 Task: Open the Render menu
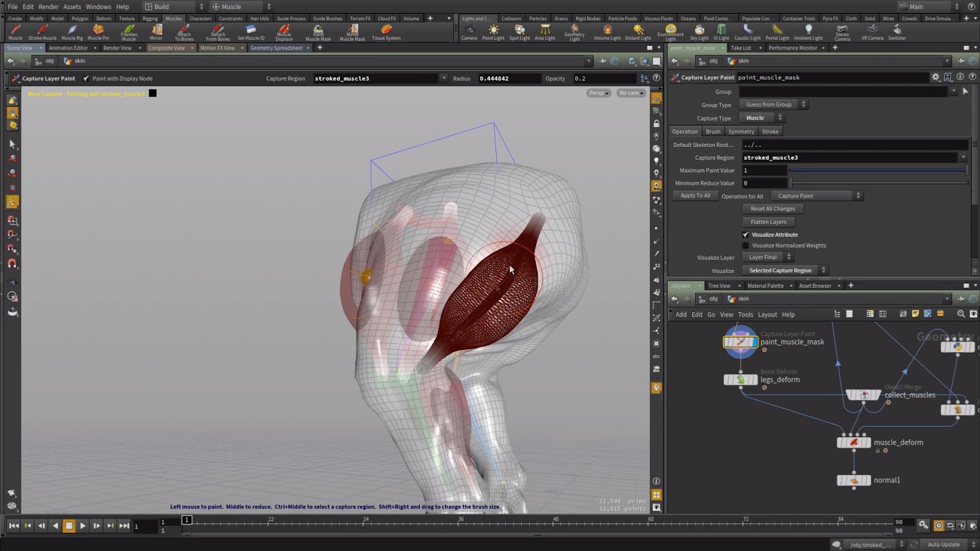point(48,6)
